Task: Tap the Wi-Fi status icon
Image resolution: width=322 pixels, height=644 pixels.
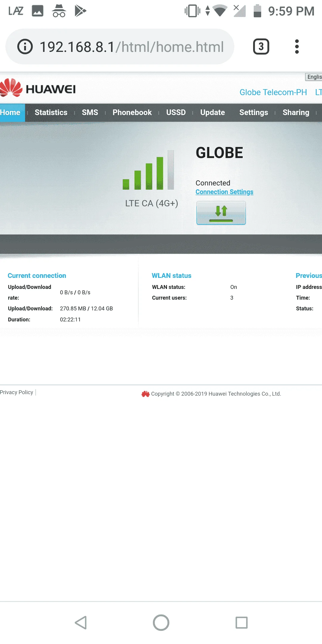Action: (220, 11)
